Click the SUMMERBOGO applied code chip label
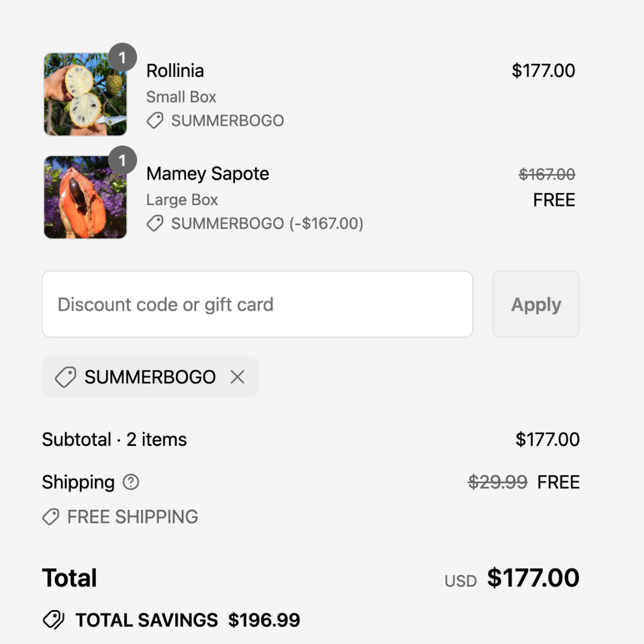The width and height of the screenshot is (644, 644). [150, 377]
